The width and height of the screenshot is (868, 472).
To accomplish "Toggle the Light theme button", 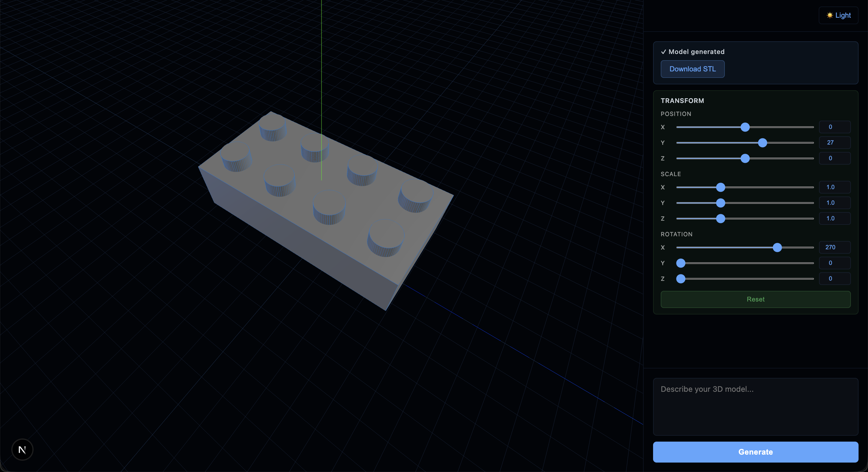I will point(838,15).
